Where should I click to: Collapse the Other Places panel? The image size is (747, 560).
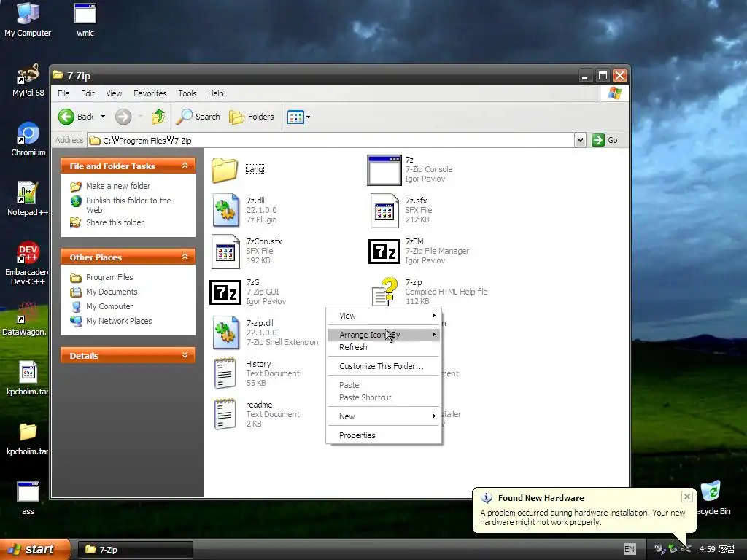pyautogui.click(x=185, y=257)
